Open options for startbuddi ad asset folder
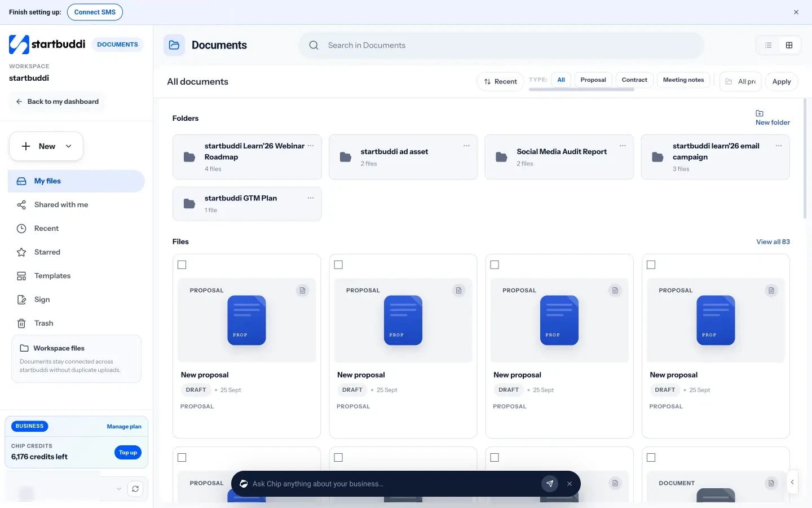 click(x=467, y=146)
